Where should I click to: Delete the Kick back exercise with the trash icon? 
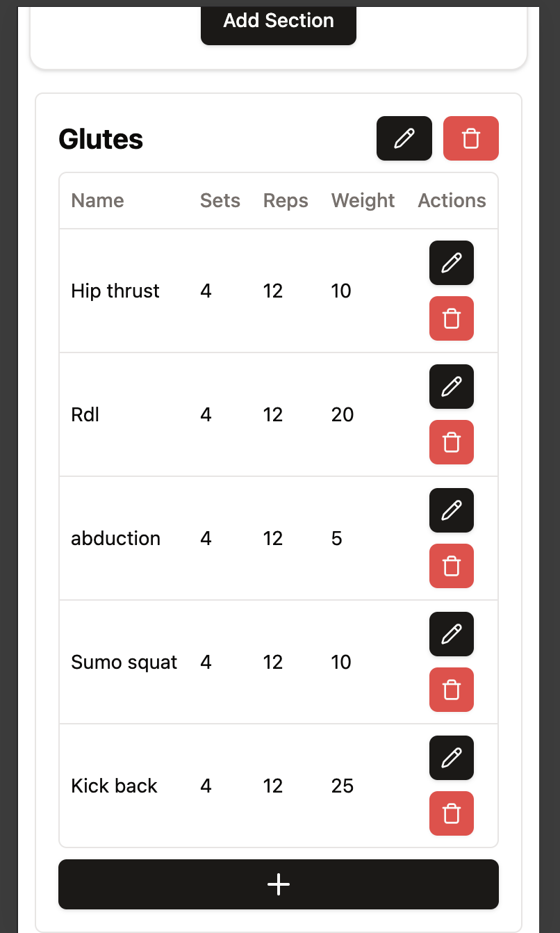[451, 813]
